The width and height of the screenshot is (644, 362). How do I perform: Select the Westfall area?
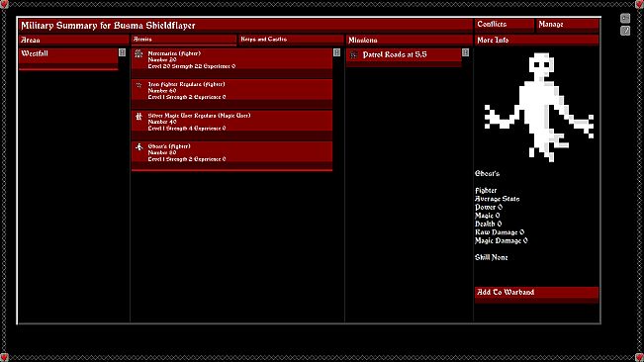(x=68, y=58)
